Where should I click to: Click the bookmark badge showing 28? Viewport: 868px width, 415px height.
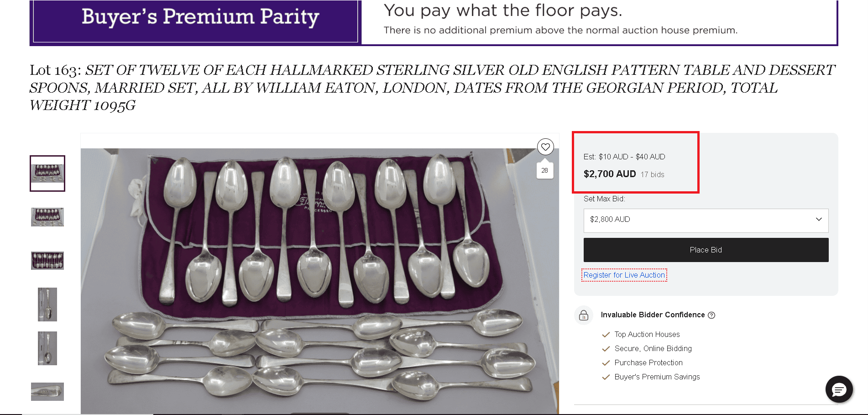[544, 169]
